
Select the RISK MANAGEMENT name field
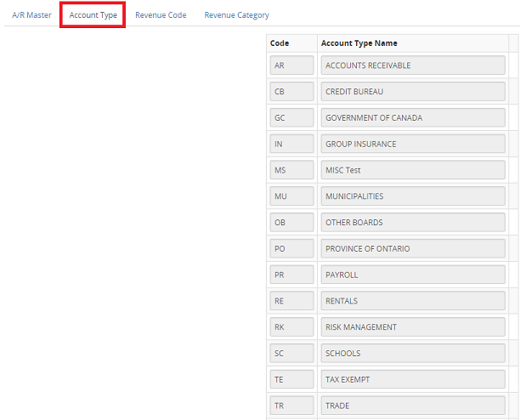point(412,327)
